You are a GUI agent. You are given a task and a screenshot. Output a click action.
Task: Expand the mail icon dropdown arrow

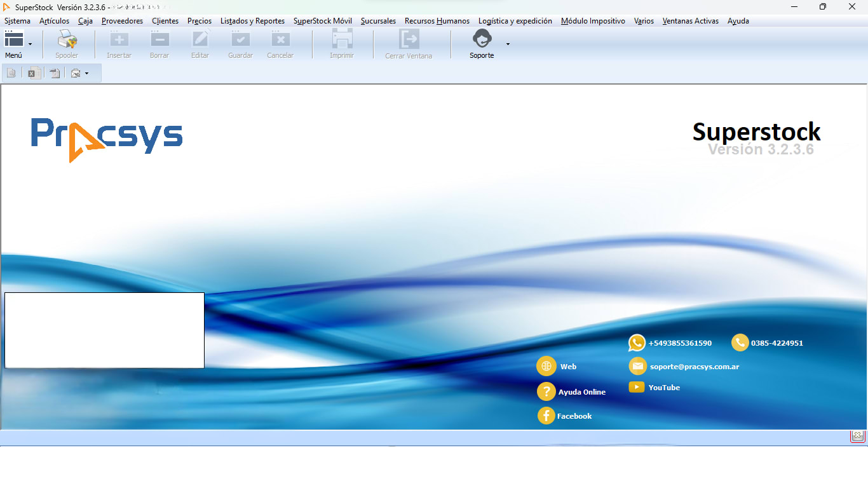tap(86, 73)
